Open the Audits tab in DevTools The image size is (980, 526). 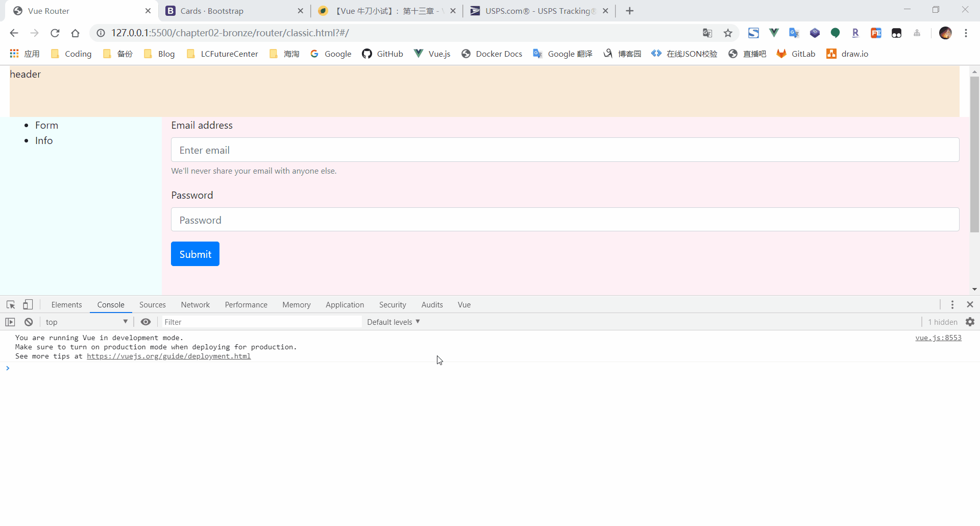coord(432,305)
